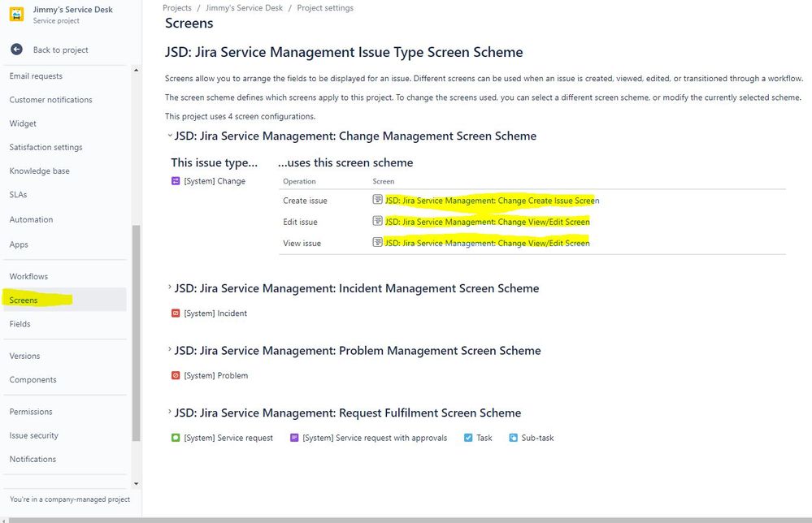Viewport: 812px width, 523px height.
Task: Open Notifications in the sidebar
Action: 33,459
